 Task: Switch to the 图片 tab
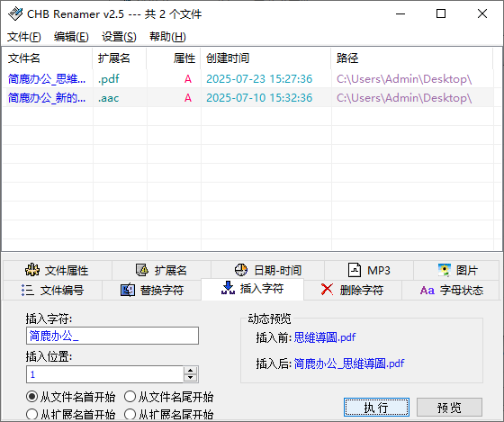click(x=457, y=270)
